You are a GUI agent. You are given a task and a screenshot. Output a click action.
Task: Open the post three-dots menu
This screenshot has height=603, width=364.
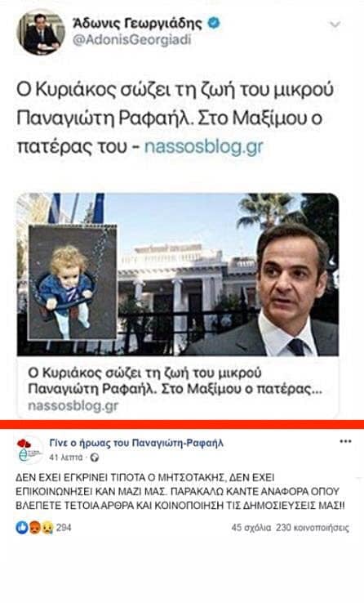(x=345, y=441)
